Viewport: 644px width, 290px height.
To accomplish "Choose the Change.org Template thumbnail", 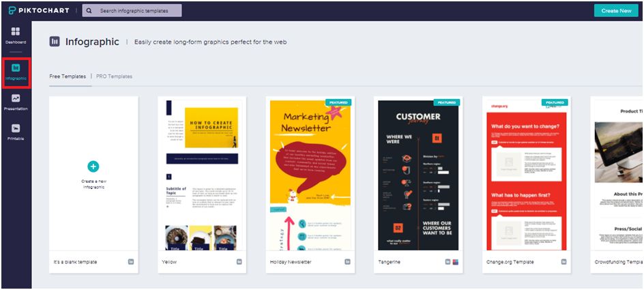I will point(525,174).
